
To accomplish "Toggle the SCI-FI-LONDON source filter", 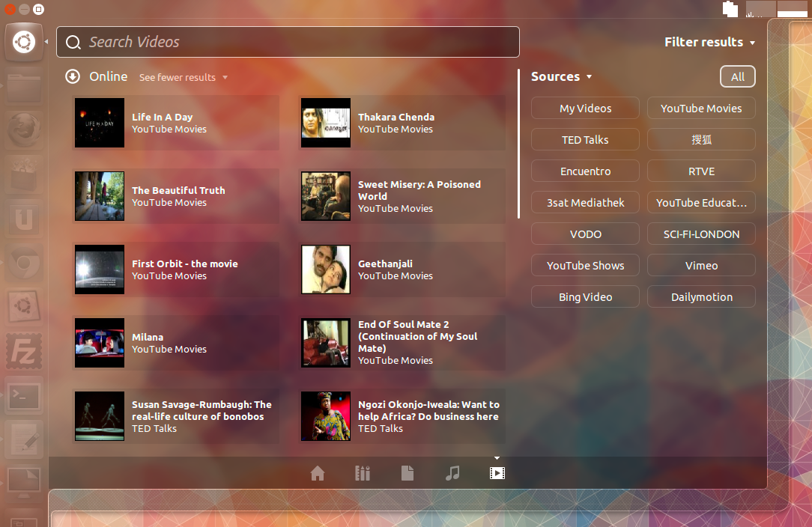I will (701, 234).
